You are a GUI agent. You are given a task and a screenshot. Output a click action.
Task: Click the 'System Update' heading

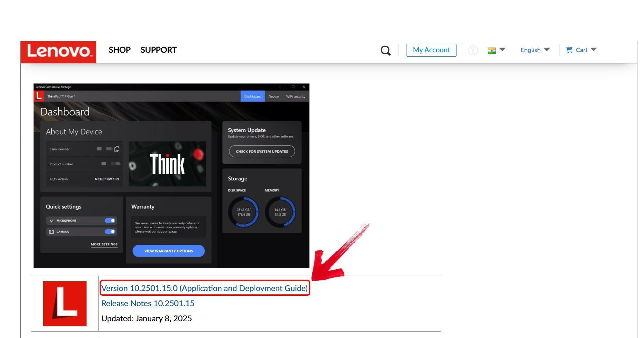pos(247,130)
